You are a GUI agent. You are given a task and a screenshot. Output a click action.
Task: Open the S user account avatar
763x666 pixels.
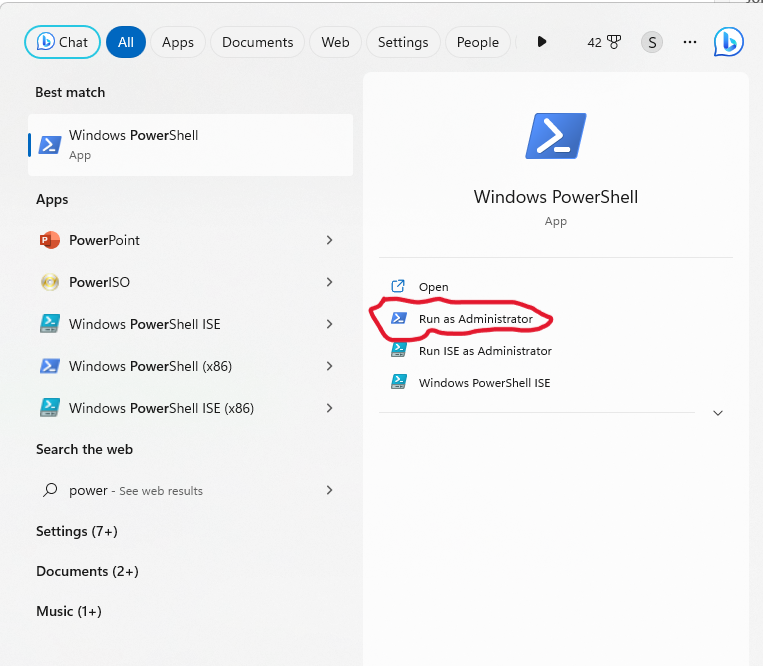tap(652, 42)
